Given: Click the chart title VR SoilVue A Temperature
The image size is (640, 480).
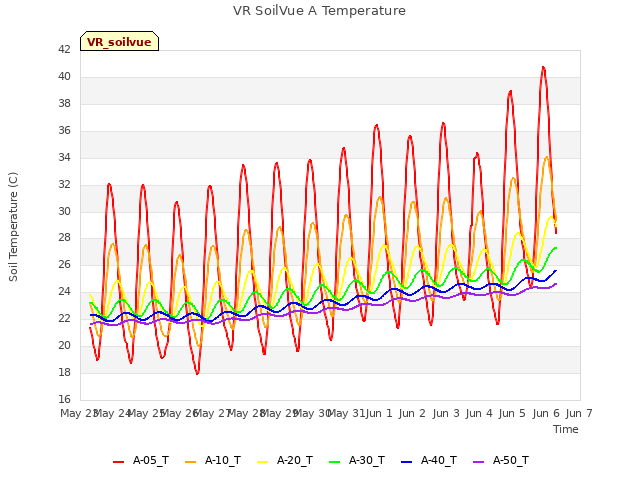Looking at the screenshot, I should coord(319,11).
